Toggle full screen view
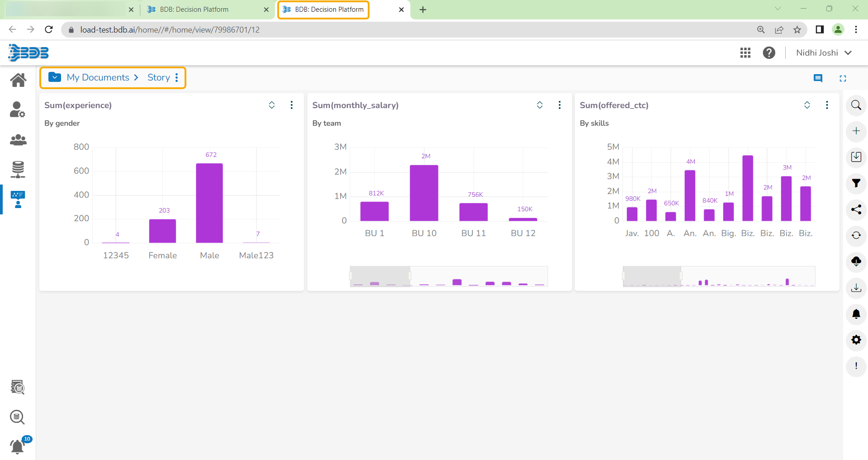The image size is (868, 460). point(843,78)
